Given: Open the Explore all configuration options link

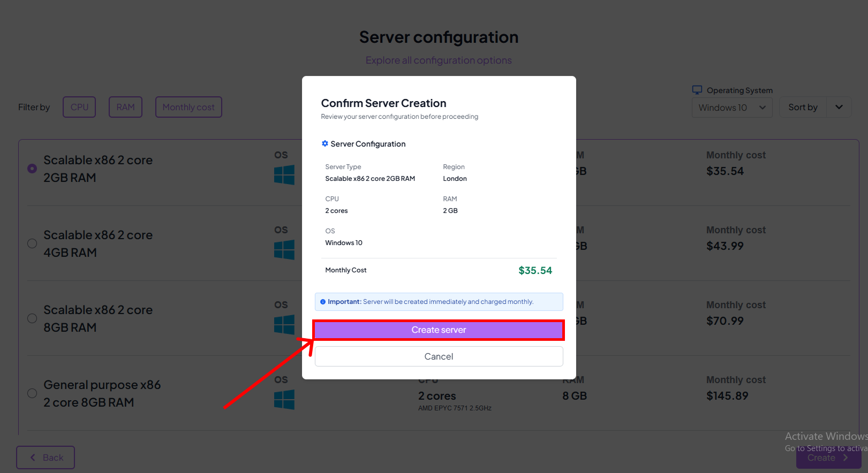Looking at the screenshot, I should tap(439, 60).
